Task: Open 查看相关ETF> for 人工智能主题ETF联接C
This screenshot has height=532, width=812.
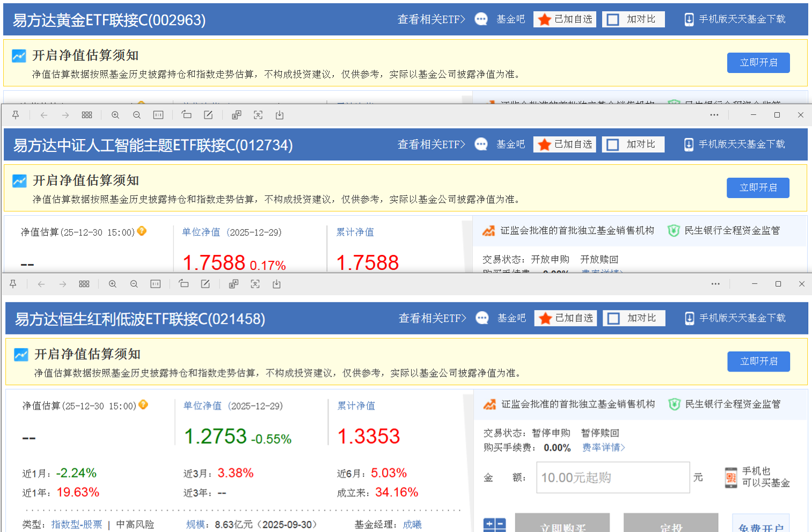Action: [431, 144]
